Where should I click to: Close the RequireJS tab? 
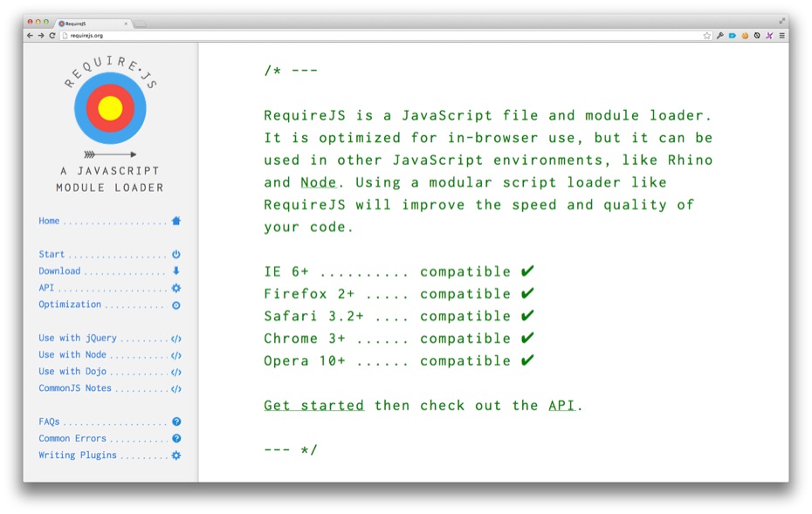[x=126, y=24]
